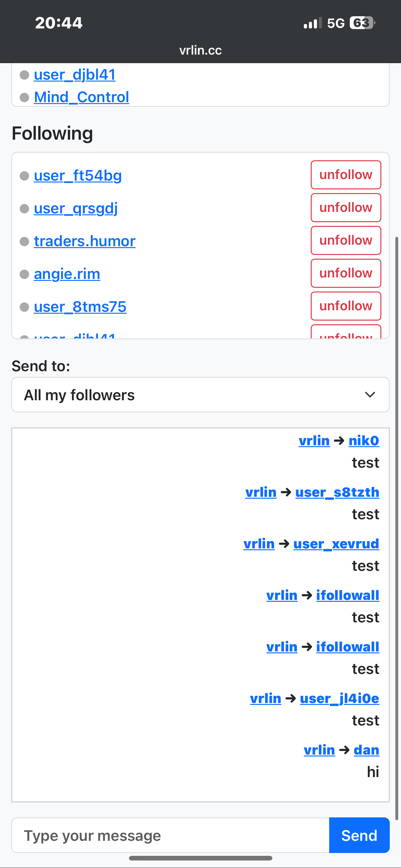This screenshot has width=401, height=868.
Task: Click status dot beside user_8tms75
Action: click(24, 307)
